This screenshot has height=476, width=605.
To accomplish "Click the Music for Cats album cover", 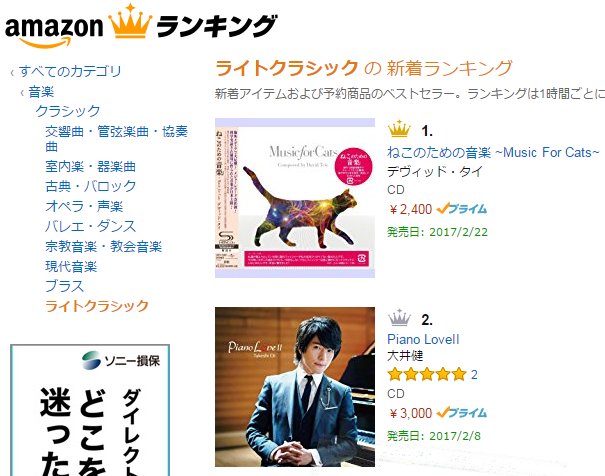I will (295, 198).
